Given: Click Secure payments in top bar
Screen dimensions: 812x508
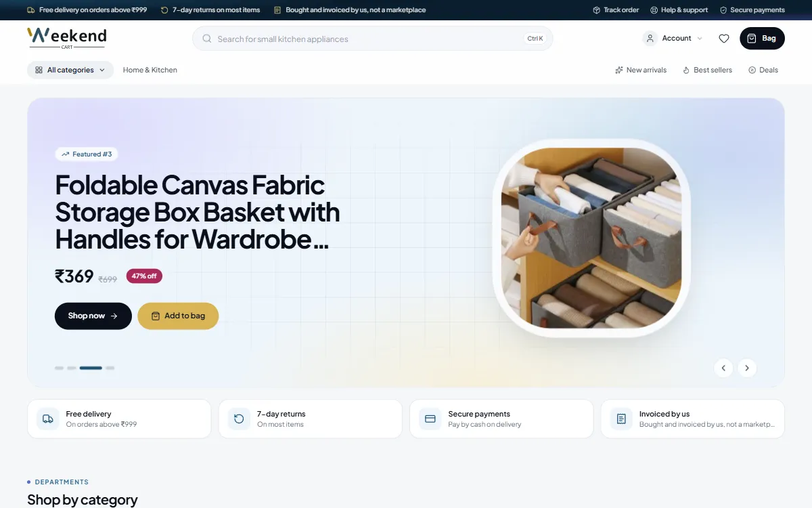Looking at the screenshot, I should (752, 10).
